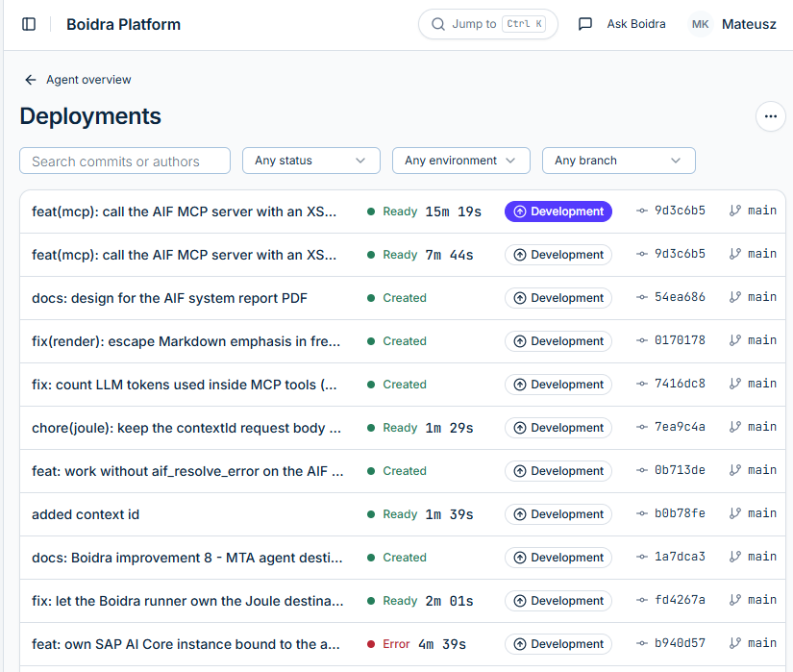
Task: Click commit hash b0b78fe
Action: click(680, 513)
